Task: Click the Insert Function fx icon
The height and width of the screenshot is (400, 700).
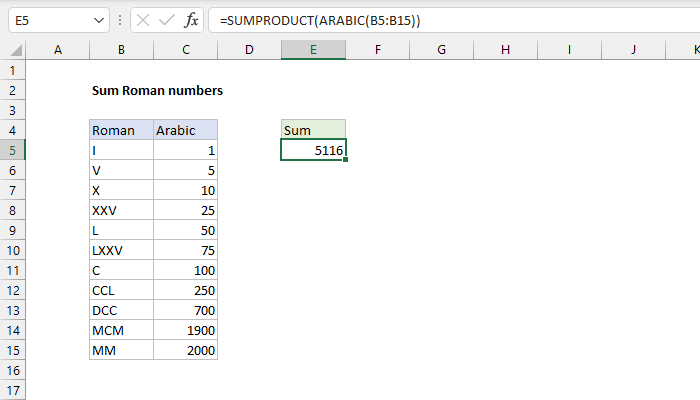Action: click(191, 20)
